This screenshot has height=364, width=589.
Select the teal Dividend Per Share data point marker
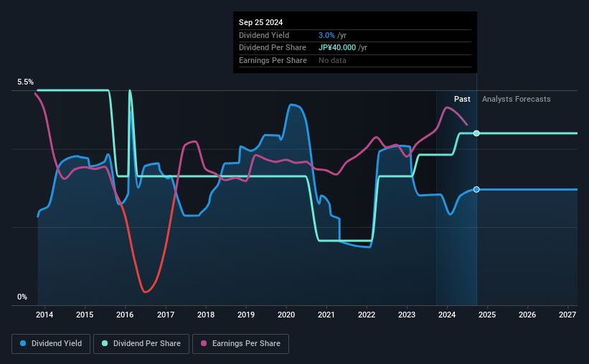[x=476, y=133]
